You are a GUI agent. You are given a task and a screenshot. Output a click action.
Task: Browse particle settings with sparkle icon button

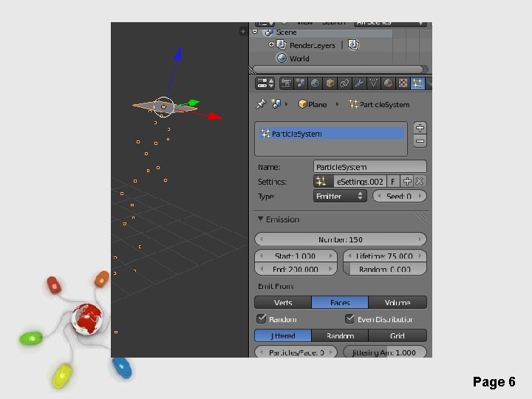click(x=324, y=182)
